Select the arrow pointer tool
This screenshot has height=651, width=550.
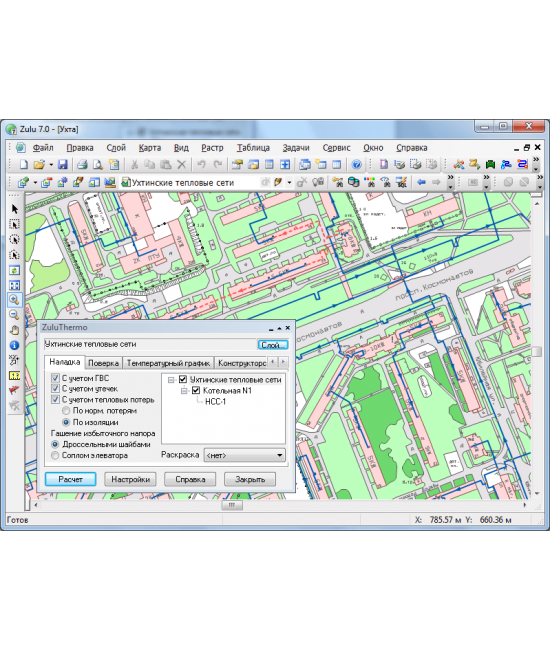click(15, 209)
